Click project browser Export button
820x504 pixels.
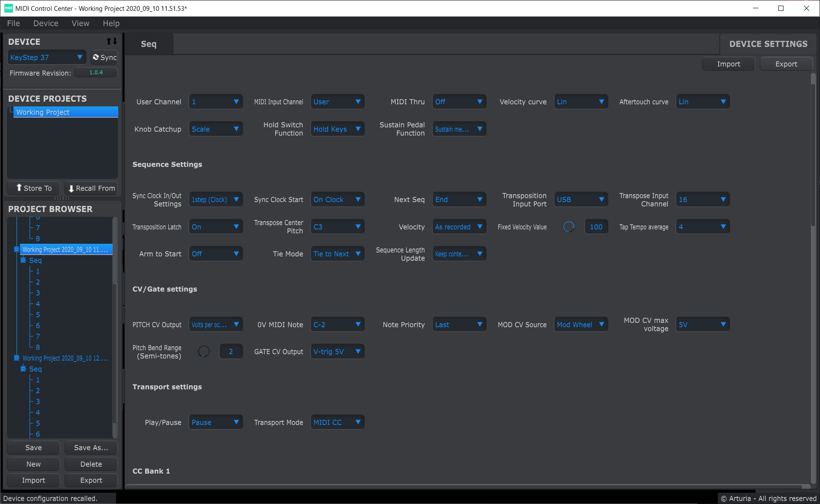[x=91, y=480]
